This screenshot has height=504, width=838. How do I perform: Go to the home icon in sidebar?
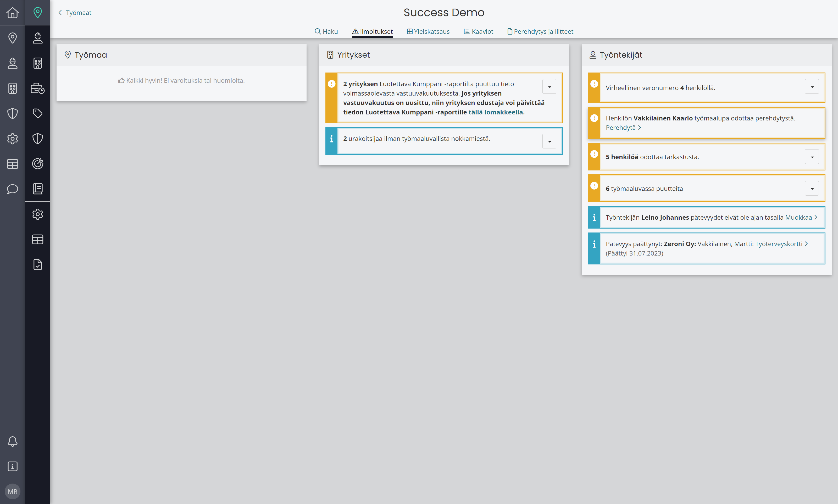click(x=13, y=13)
